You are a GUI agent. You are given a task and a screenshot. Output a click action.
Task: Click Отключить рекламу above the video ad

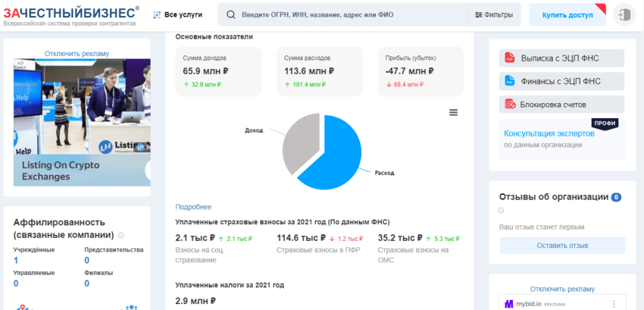[77, 54]
